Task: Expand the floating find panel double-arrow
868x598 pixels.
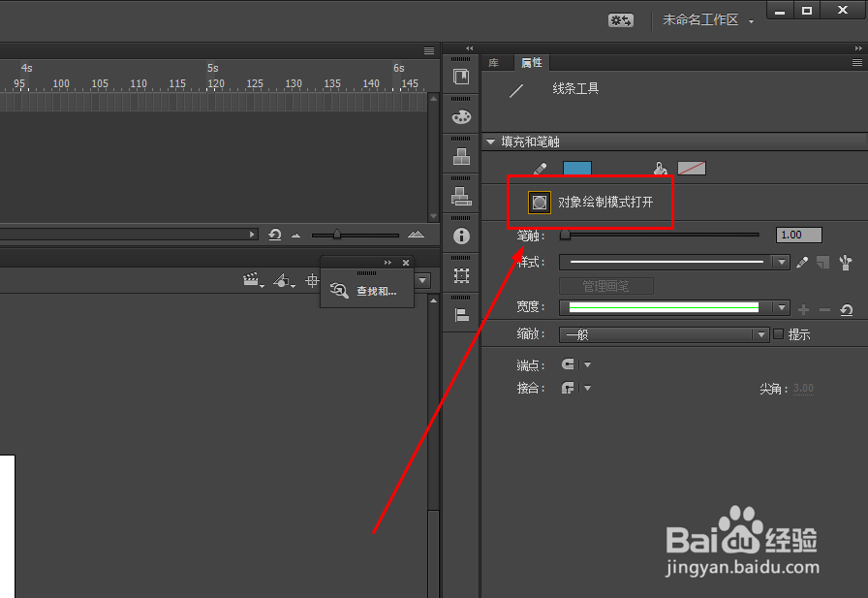Action: (x=387, y=263)
